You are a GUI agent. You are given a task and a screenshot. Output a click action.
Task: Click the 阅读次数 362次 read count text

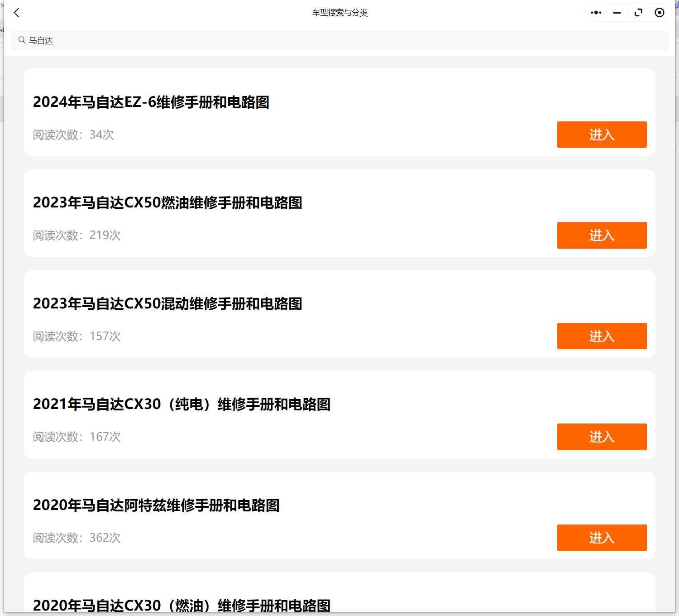point(77,538)
